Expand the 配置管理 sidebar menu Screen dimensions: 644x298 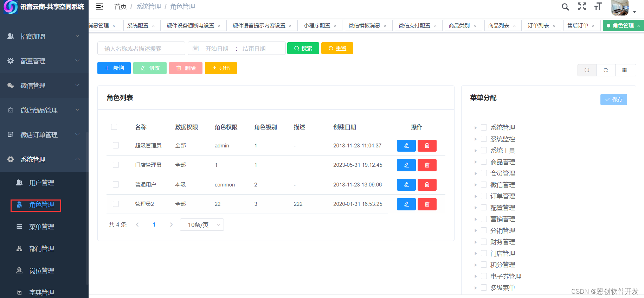click(44, 61)
